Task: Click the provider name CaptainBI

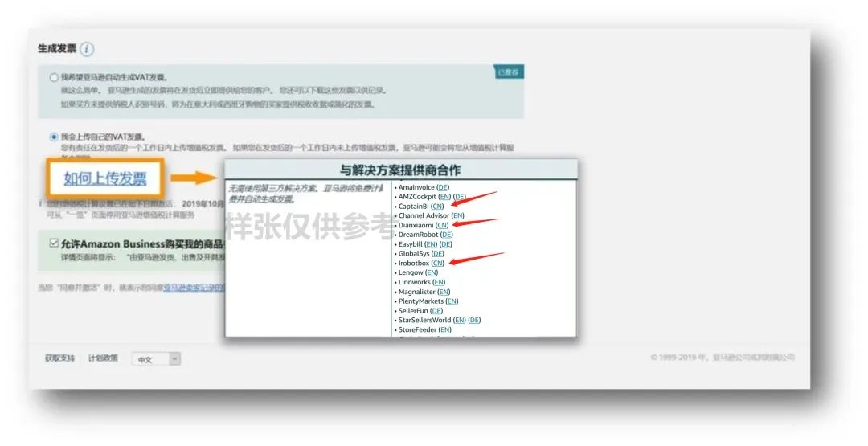Action: click(414, 207)
